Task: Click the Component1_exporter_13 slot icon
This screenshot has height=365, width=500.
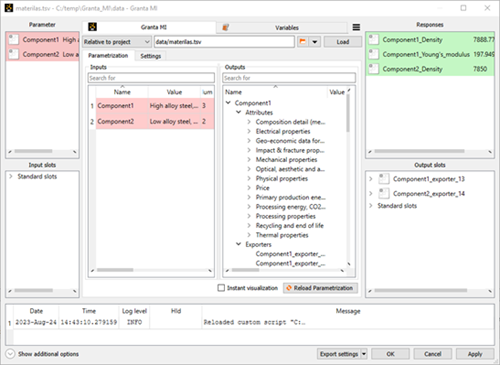Action: (384, 179)
